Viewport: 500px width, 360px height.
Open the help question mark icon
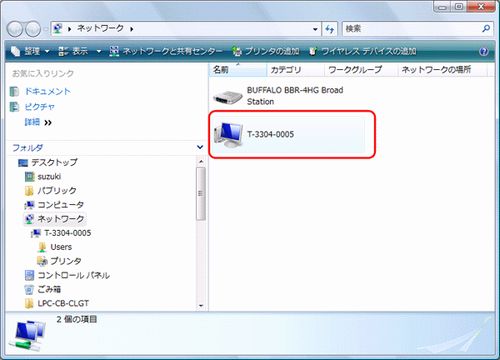(x=484, y=52)
